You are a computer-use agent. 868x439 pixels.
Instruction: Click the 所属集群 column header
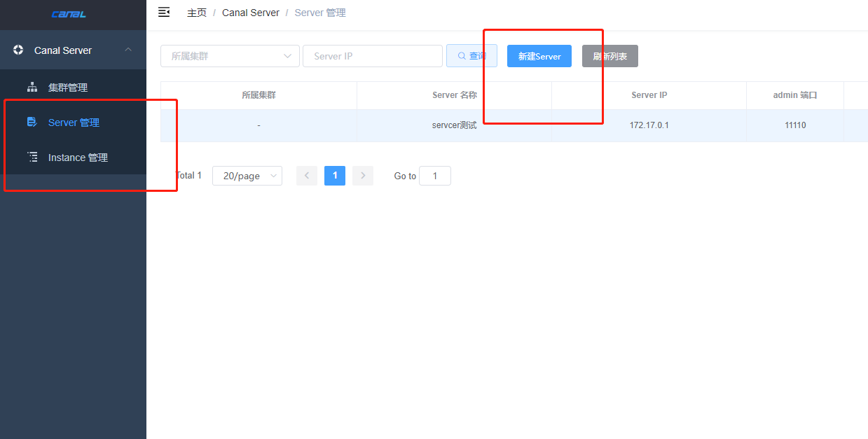coord(259,95)
